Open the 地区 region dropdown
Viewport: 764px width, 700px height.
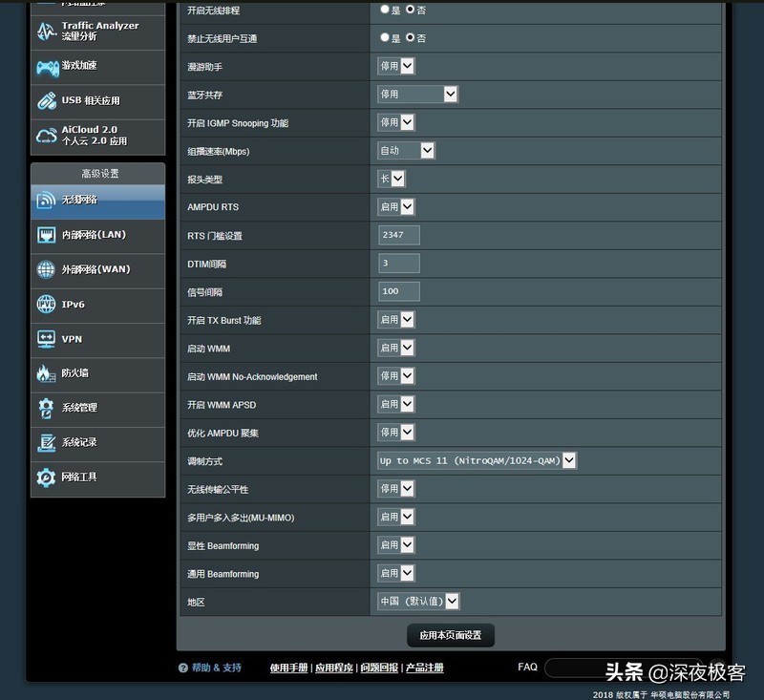(x=419, y=602)
